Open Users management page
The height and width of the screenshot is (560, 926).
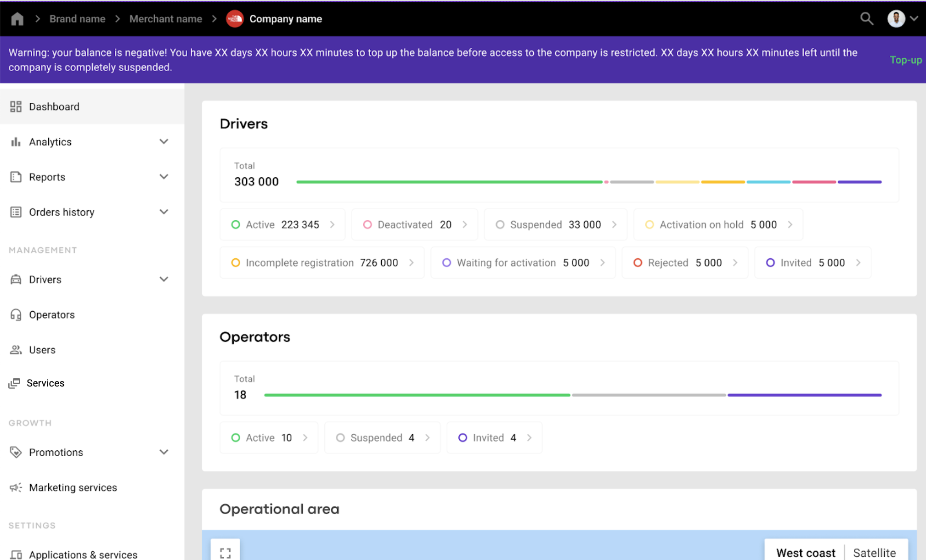point(42,350)
